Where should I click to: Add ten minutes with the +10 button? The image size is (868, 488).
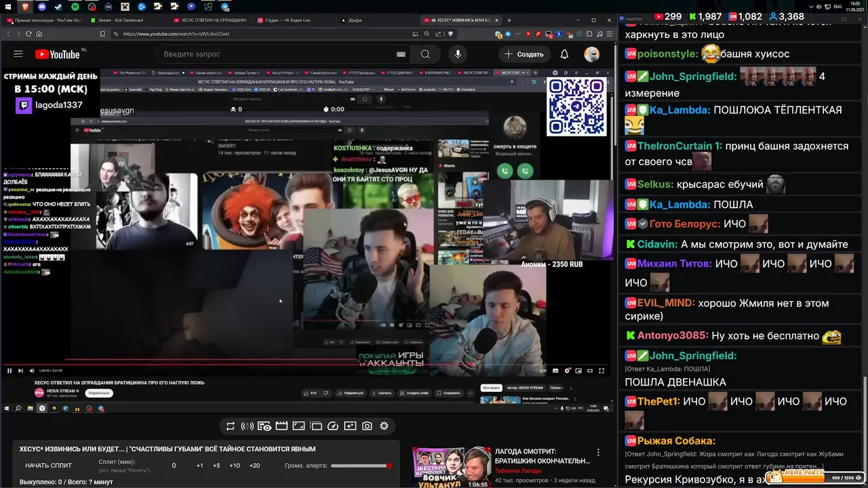pos(235,466)
